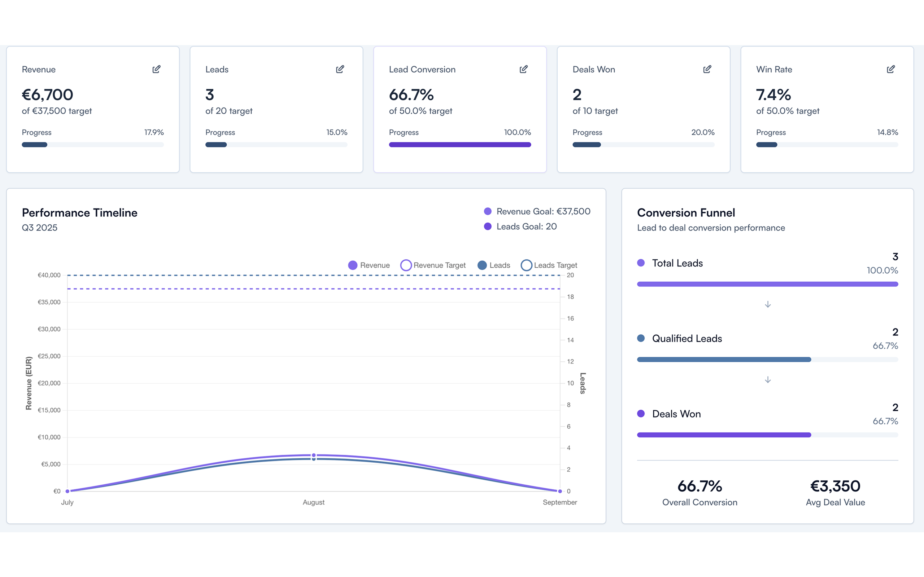The image size is (924, 577).
Task: Toggle Revenue series in chart legend
Action: (x=369, y=265)
